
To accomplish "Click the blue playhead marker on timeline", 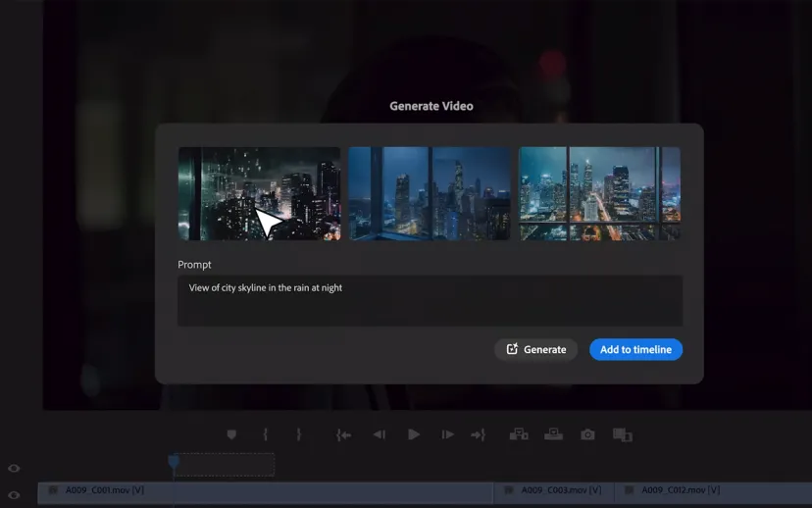I will (174, 461).
